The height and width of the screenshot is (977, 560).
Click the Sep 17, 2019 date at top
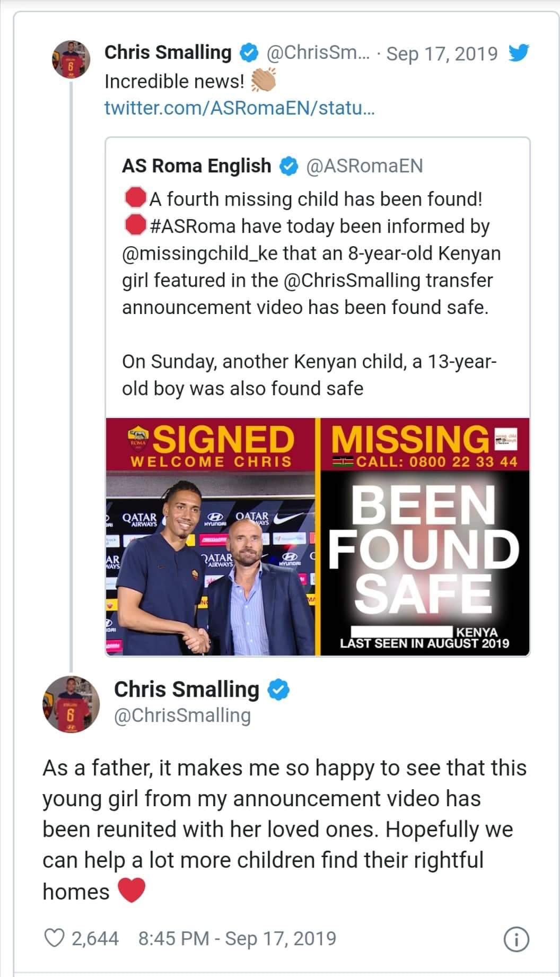442,54
